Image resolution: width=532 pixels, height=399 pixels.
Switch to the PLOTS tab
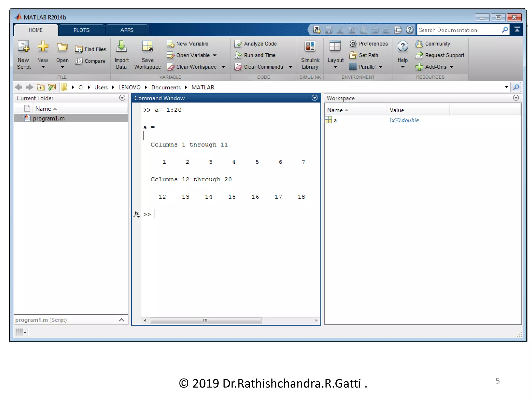(x=81, y=30)
